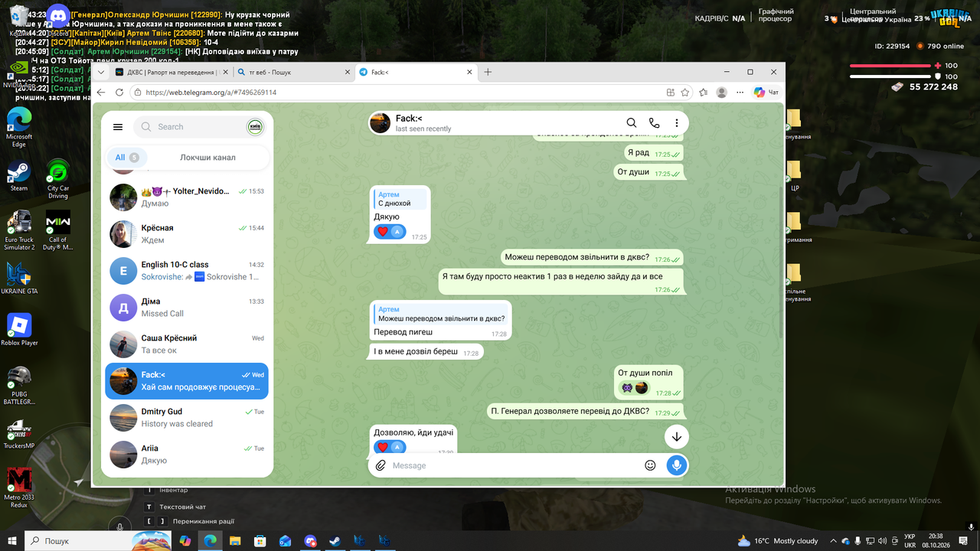Attach a file using the paperclip
Image resolution: width=980 pixels, height=551 pixels.
point(381,465)
